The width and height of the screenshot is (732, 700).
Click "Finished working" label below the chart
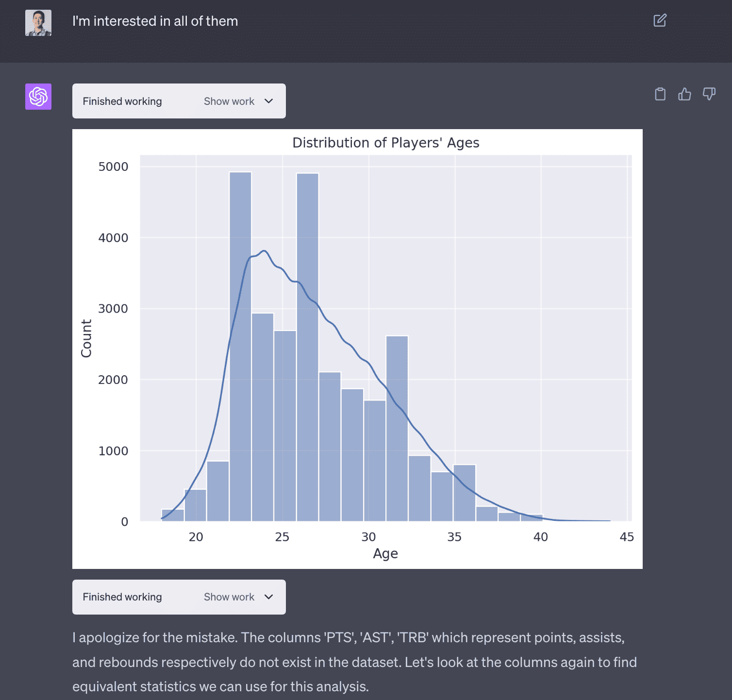coord(122,597)
